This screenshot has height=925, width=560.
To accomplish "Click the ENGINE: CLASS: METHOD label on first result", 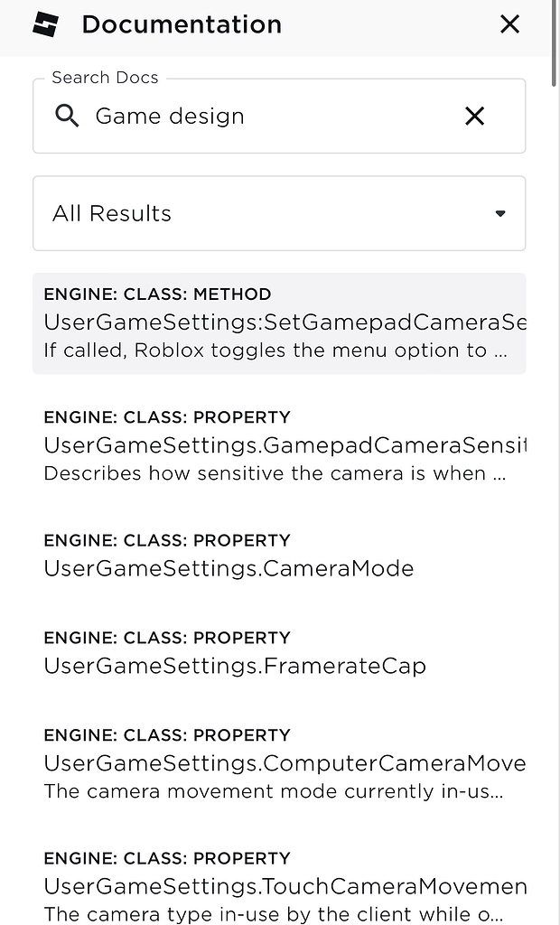I will pyautogui.click(x=155, y=294).
